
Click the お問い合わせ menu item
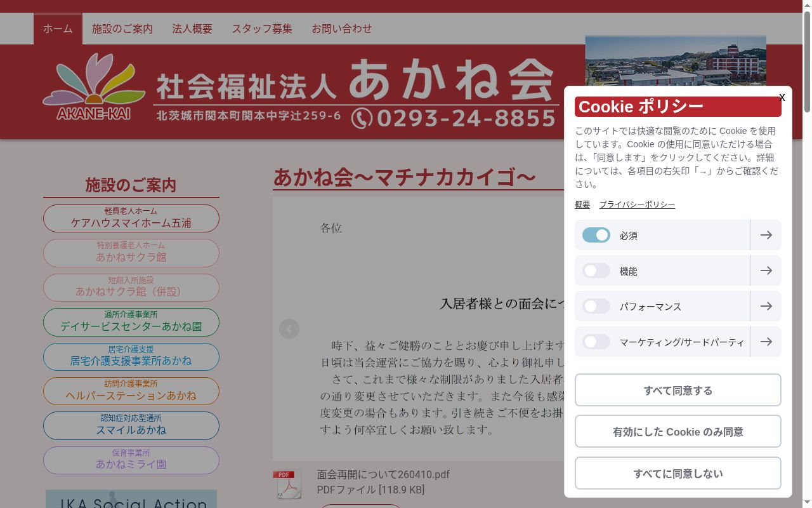click(342, 29)
